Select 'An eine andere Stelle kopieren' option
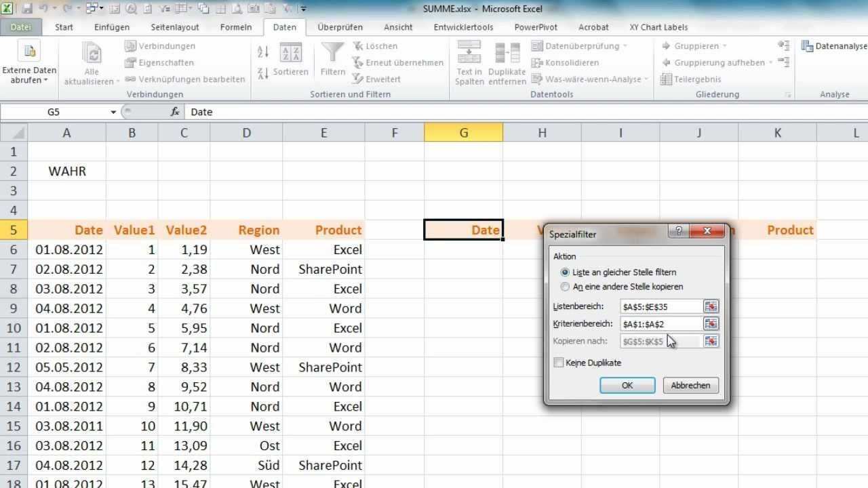868x488 pixels. [566, 287]
